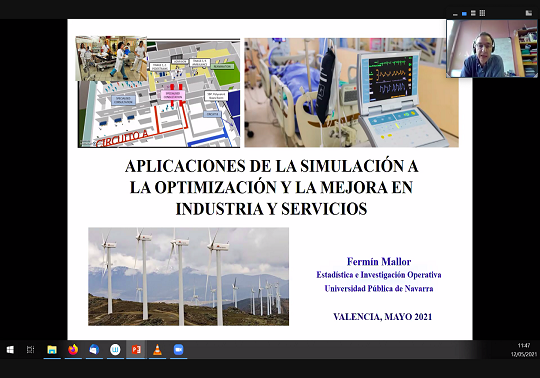
Task: Select the single active speaker thumbnail view
Action: tap(464, 13)
